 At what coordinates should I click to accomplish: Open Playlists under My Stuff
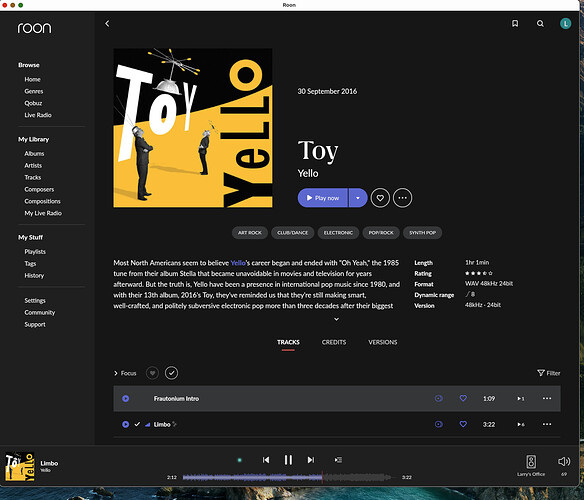tap(35, 251)
